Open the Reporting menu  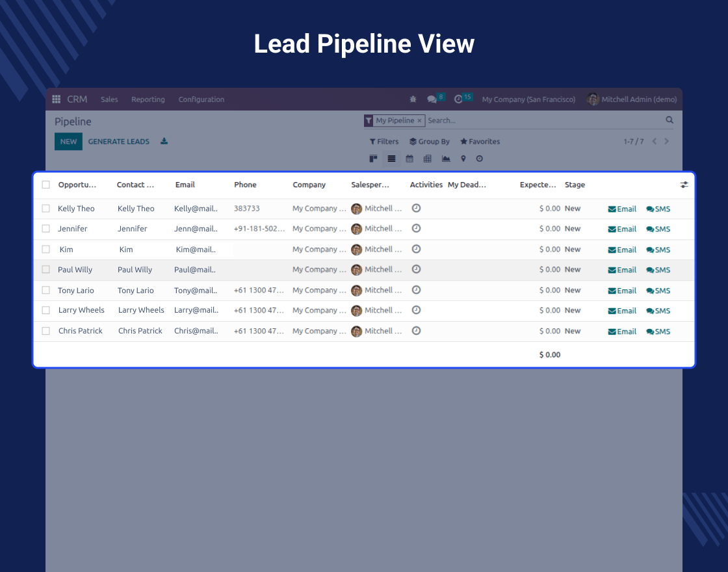pos(148,99)
